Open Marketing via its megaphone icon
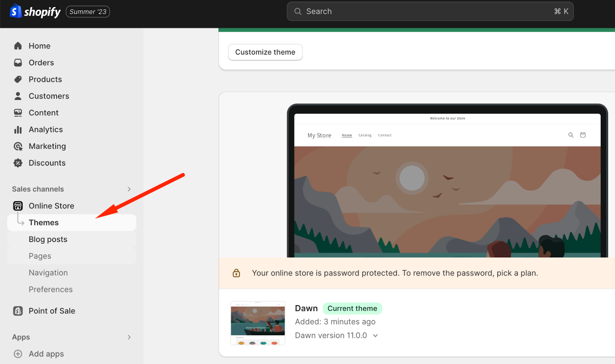The height and width of the screenshot is (364, 615). coord(18,146)
